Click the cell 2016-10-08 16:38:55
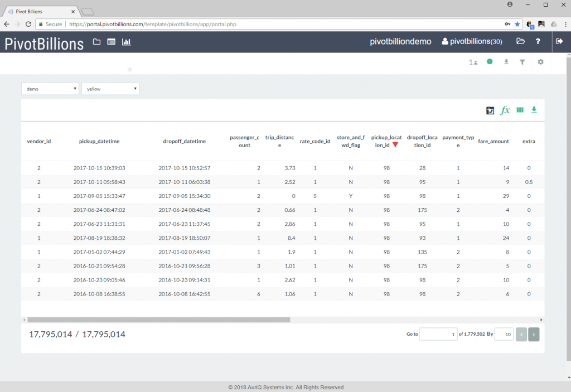 tap(99, 294)
